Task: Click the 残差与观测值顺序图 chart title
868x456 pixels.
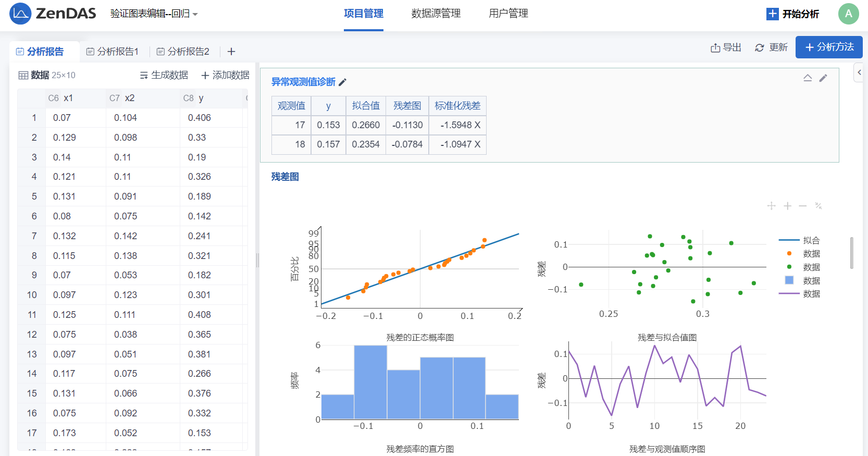Action: tap(667, 449)
